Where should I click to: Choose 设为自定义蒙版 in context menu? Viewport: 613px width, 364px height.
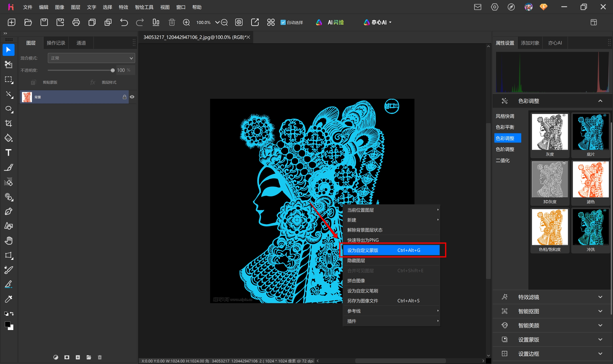pyautogui.click(x=391, y=250)
